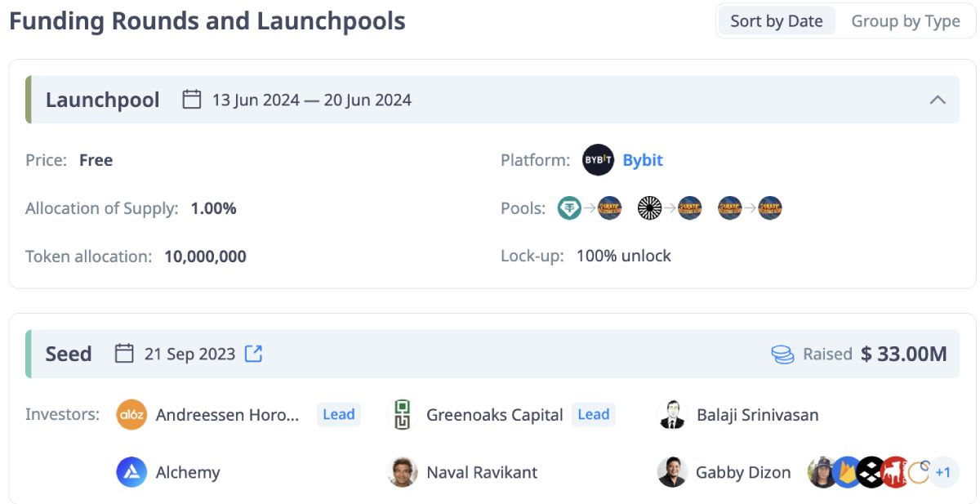Click the Launchpool calendar icon
This screenshot has height=504, width=980.
tap(191, 100)
